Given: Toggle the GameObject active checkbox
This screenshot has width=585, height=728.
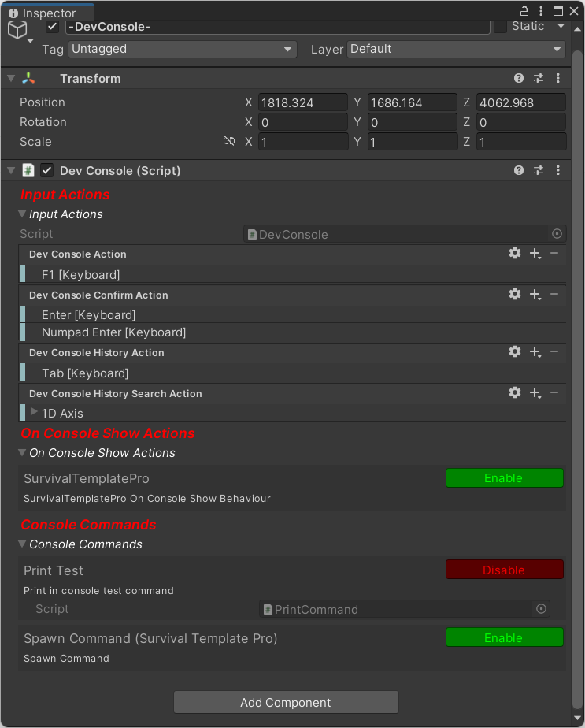Looking at the screenshot, I should tap(53, 27).
